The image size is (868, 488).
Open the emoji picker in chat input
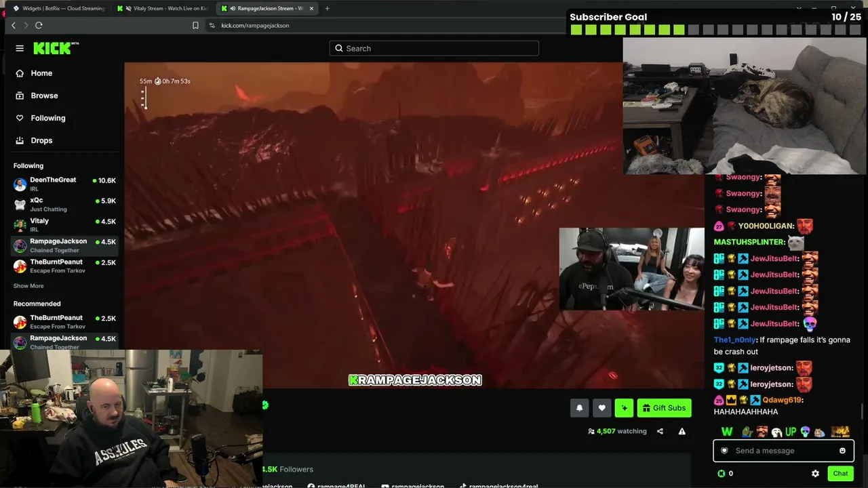point(842,451)
